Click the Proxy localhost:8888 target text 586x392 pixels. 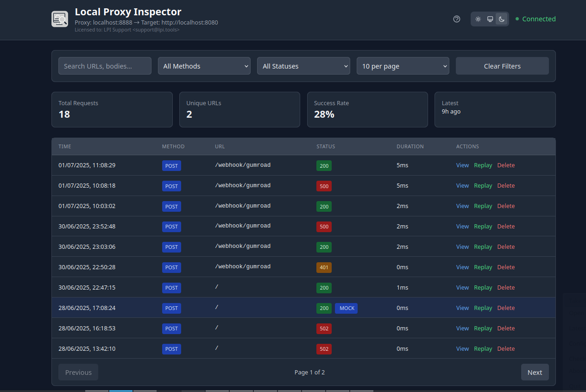(x=146, y=22)
